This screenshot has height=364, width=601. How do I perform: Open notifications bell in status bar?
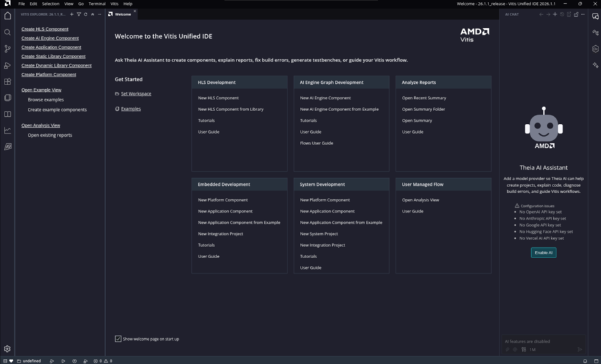[x=585, y=361]
